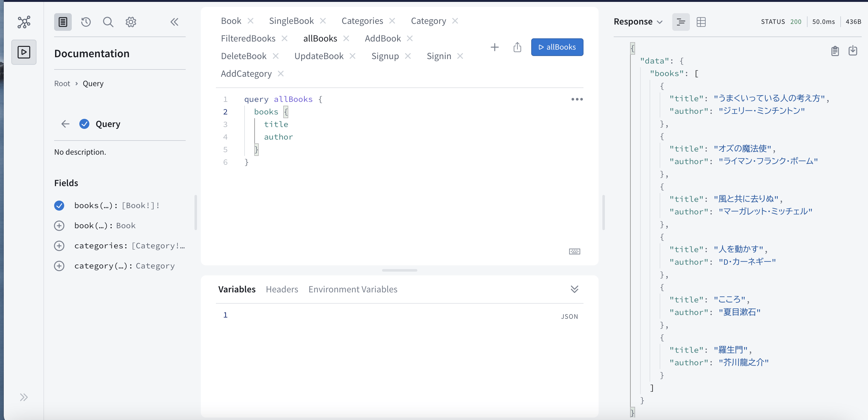Screen dimensions: 868x420
Task: Open the operation history icon
Action: (86, 22)
